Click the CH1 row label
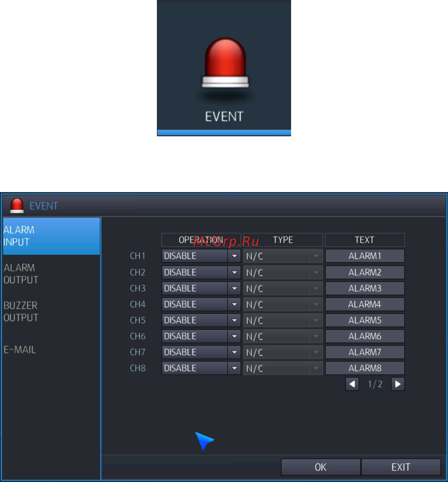The image size is (448, 482). [x=138, y=256]
